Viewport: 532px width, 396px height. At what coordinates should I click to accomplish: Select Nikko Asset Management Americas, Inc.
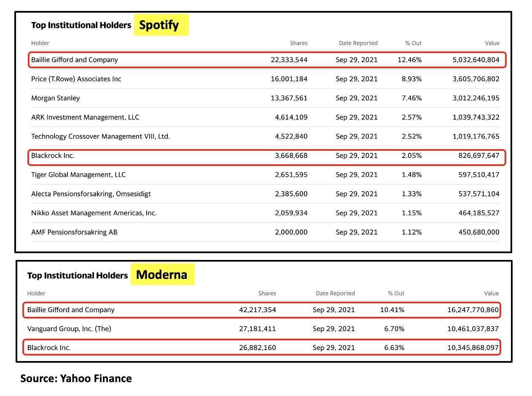(x=94, y=213)
